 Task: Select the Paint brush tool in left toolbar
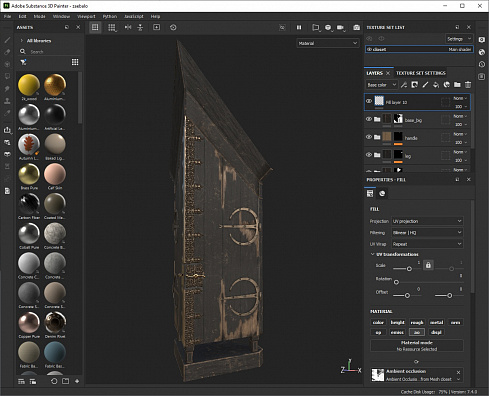tap(7, 40)
